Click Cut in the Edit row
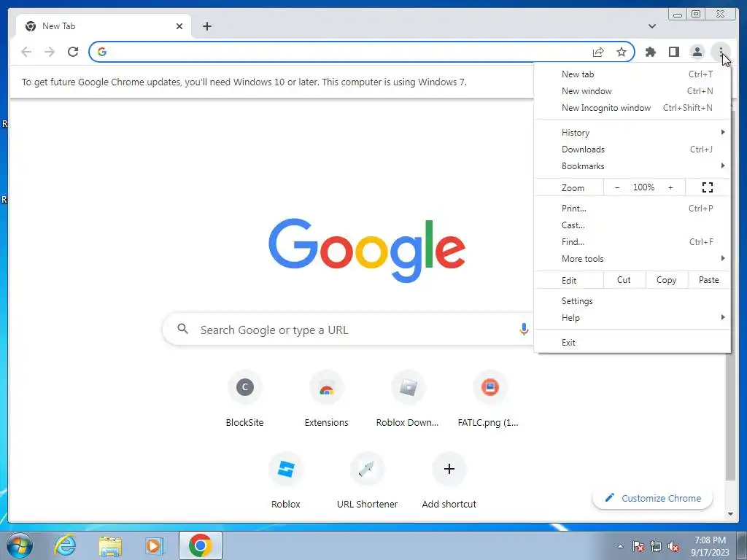Image resolution: width=747 pixels, height=560 pixels. [x=624, y=280]
